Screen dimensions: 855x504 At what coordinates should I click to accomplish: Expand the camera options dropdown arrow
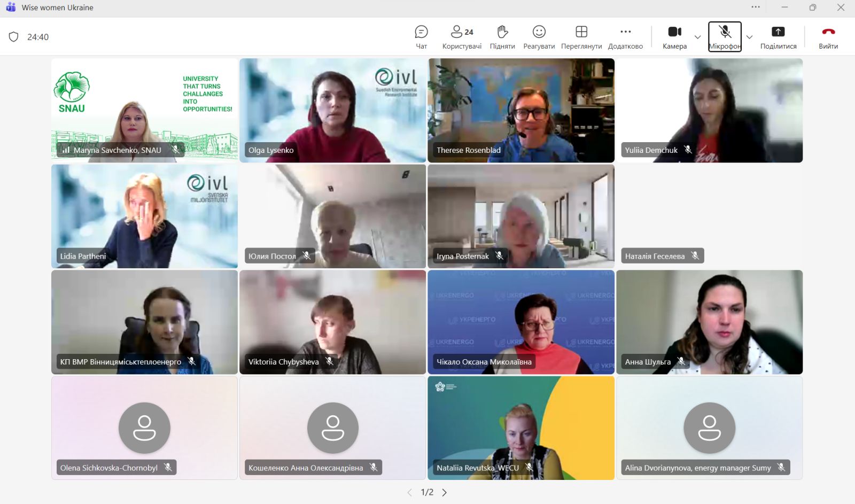pyautogui.click(x=697, y=37)
